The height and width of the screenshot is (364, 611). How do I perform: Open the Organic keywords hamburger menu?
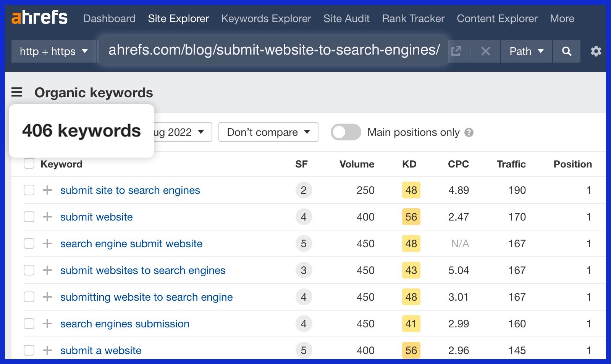(16, 92)
